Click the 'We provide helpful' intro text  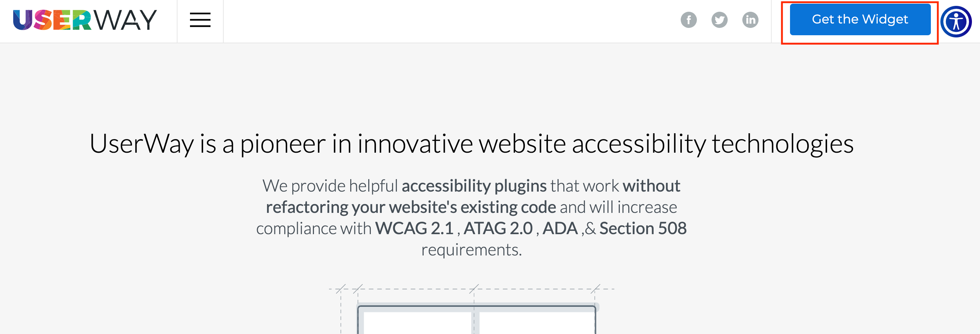[330, 186]
